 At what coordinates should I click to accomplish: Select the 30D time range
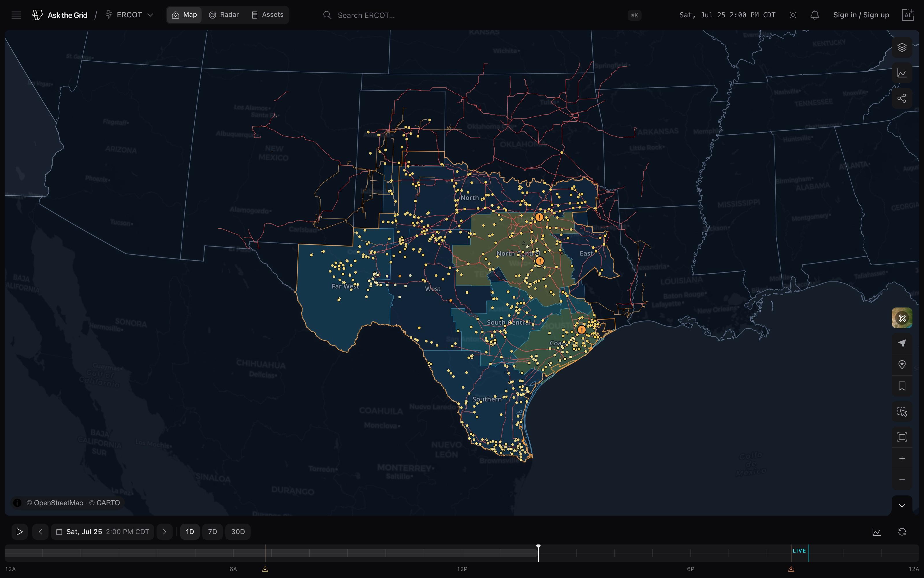click(238, 532)
